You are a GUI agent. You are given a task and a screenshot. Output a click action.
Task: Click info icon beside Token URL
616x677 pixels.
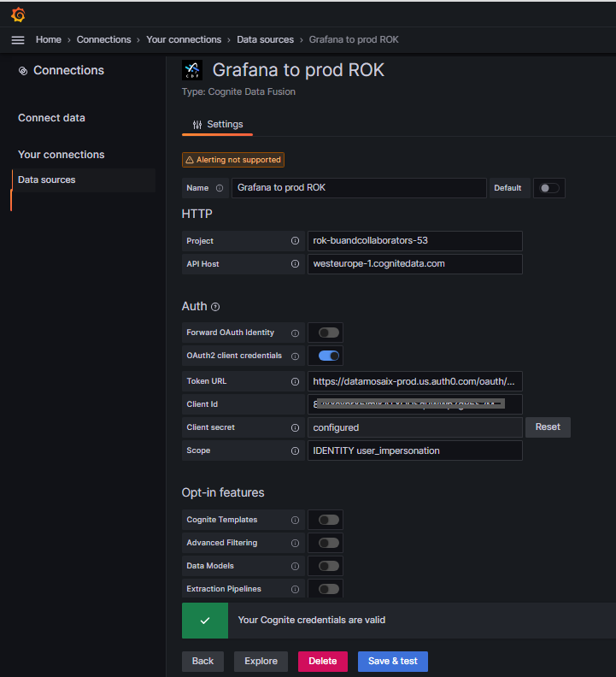295,381
